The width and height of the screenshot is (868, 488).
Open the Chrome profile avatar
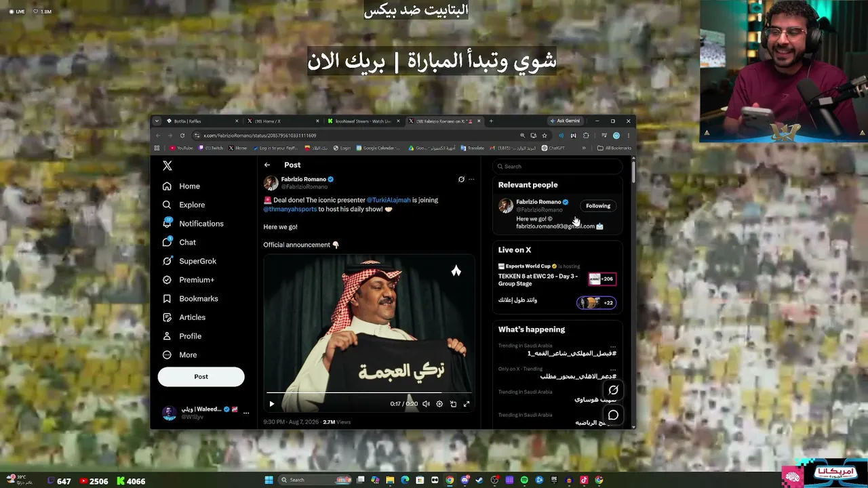(616, 136)
